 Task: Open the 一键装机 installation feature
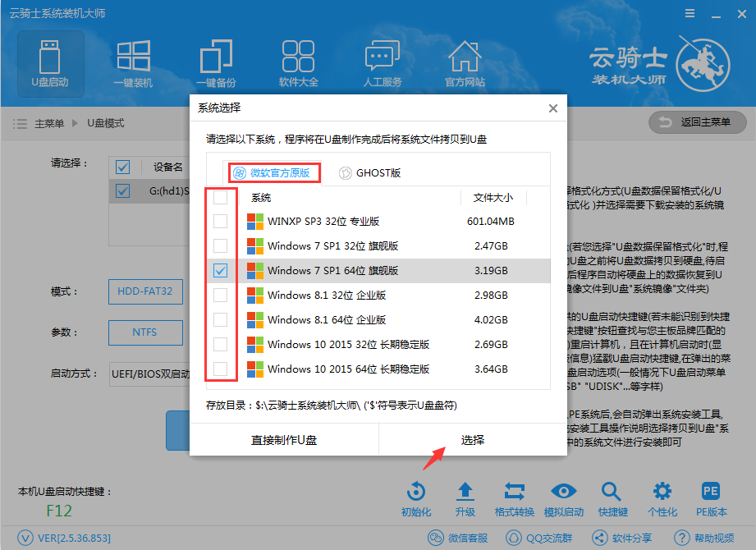coord(133,63)
